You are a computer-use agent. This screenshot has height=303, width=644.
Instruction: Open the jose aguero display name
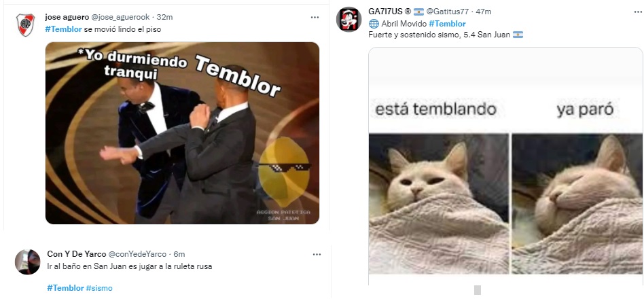point(67,17)
